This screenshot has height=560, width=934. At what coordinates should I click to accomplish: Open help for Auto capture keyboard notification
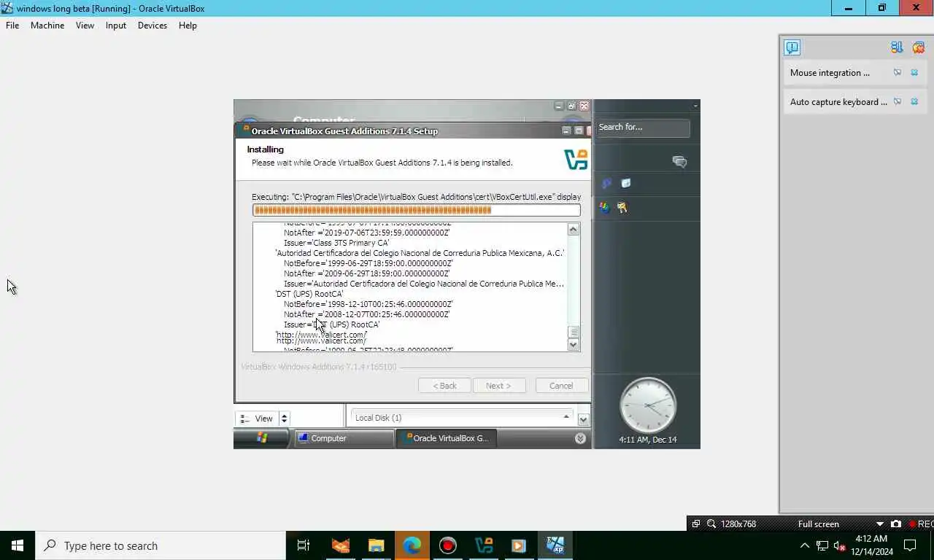pos(898,101)
